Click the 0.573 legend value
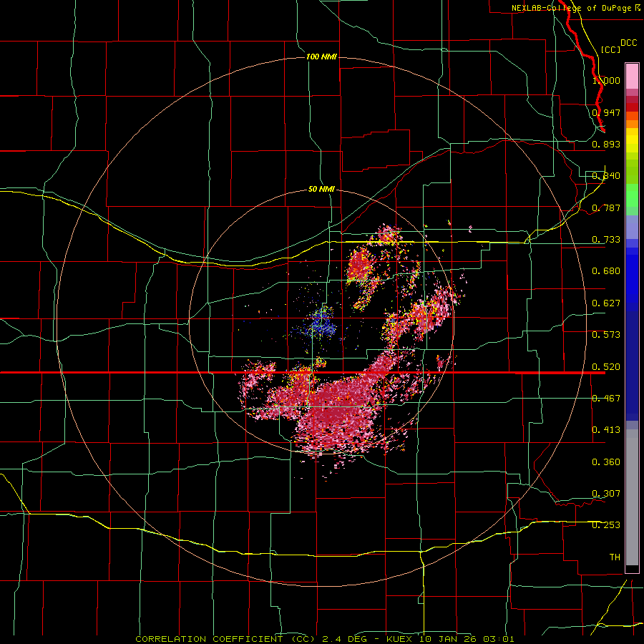This screenshot has width=644, height=644. [x=606, y=335]
